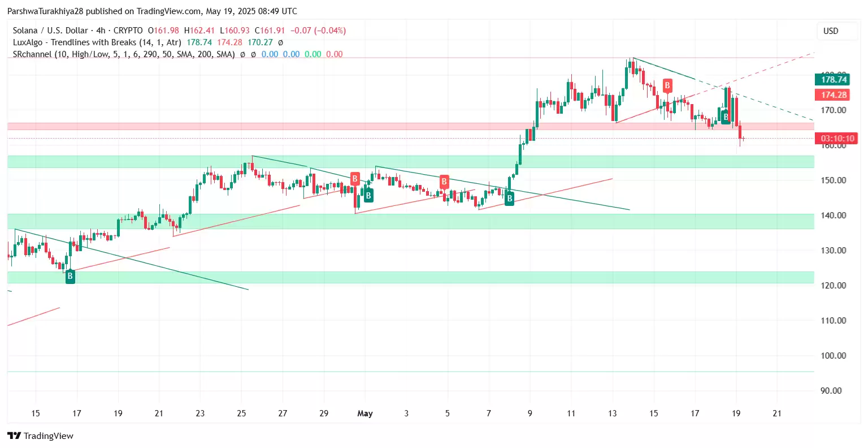
Task: Click the Solana / U.S. Dollar symbol title
Action: tap(50, 31)
